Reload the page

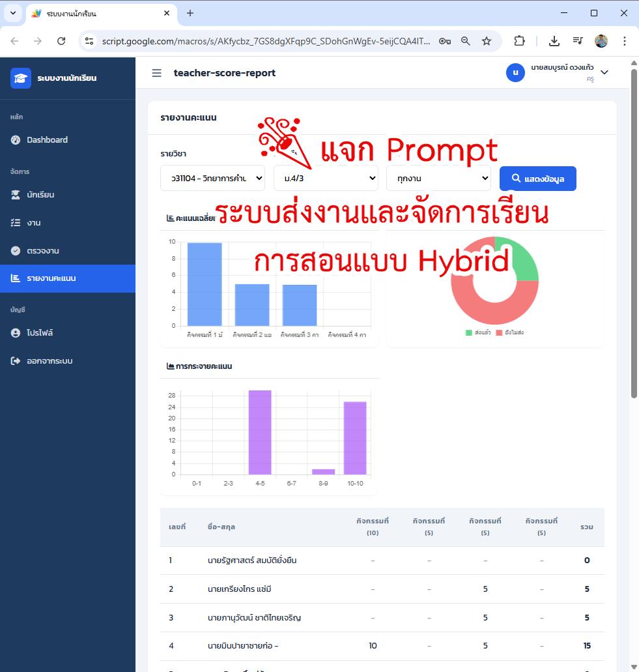[61, 41]
